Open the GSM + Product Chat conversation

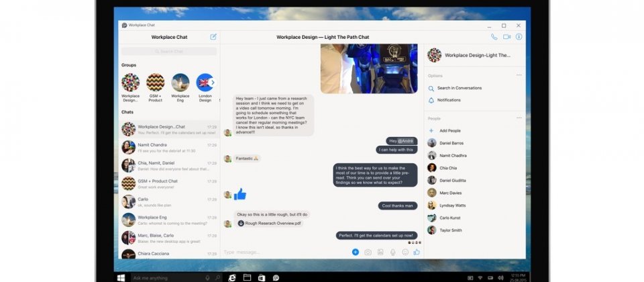click(169, 183)
